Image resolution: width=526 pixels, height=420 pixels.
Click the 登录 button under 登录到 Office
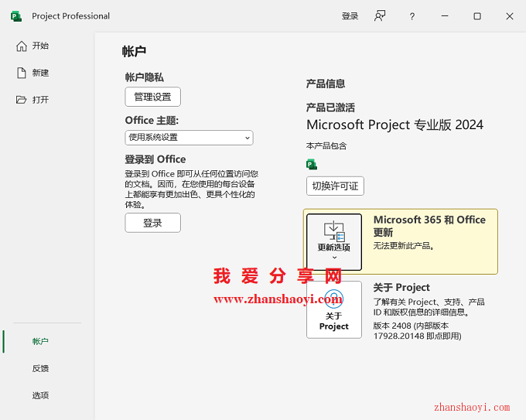[x=152, y=223]
